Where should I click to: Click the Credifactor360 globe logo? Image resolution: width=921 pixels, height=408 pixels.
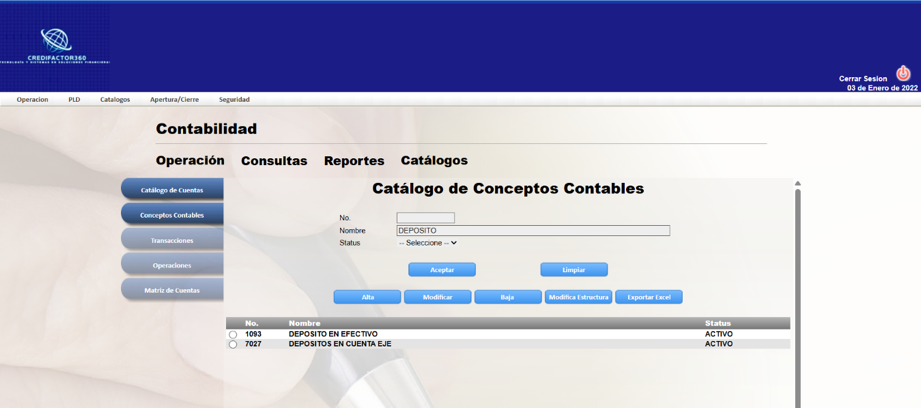click(x=56, y=42)
